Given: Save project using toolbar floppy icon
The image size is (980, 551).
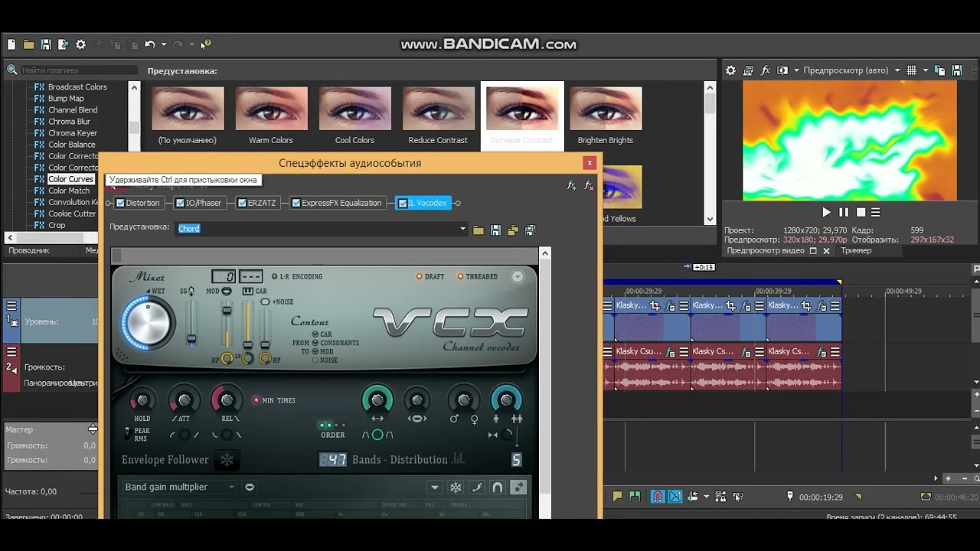Looking at the screenshot, I should tap(46, 44).
